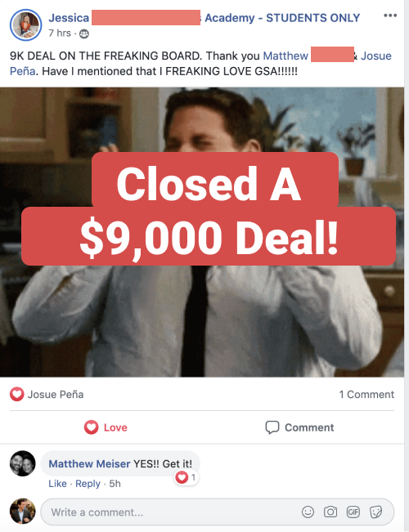Open the 7 hrs post timestamp

[60, 34]
